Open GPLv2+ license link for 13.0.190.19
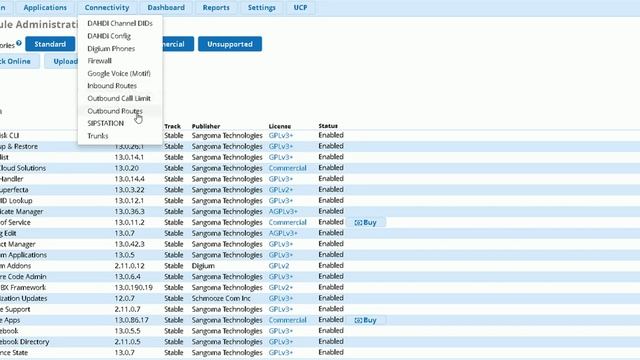640x360 pixels. [281, 287]
